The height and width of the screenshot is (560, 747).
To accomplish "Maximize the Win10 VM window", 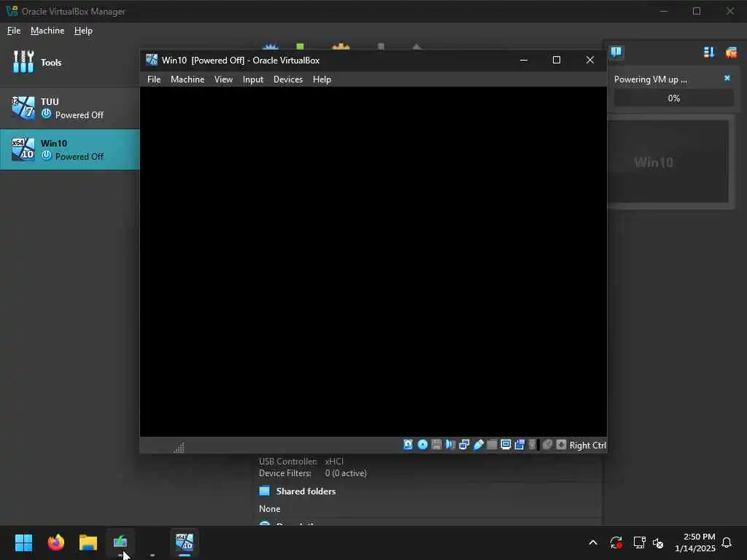I will pos(557,60).
